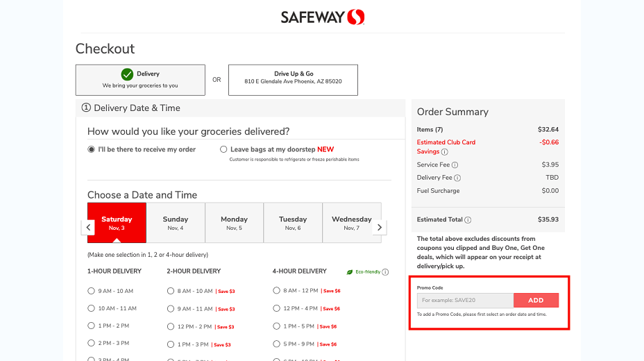The image size is (644, 361).
Task: Click the red ADD promo code button
Action: [x=536, y=300]
